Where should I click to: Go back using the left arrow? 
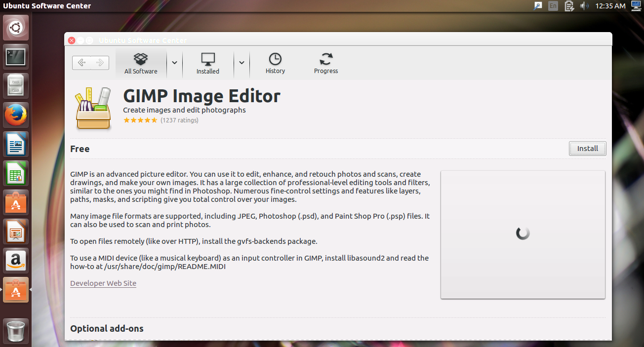[x=81, y=63]
